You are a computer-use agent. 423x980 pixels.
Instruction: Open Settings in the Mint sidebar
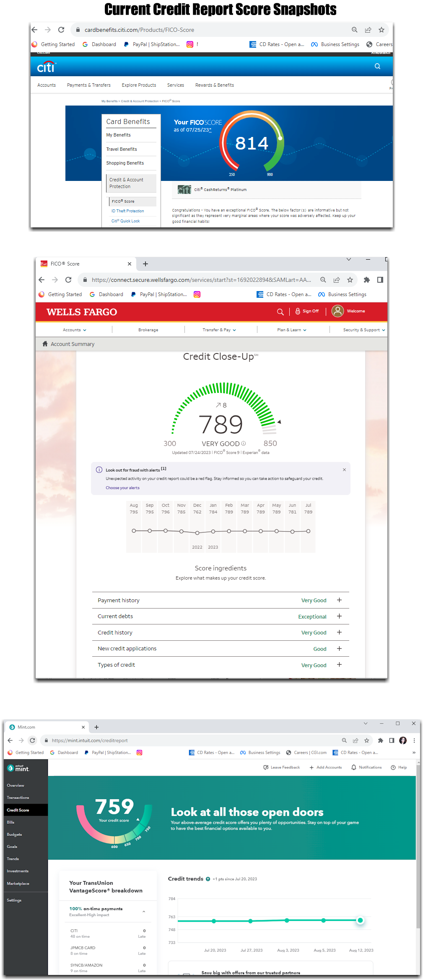click(x=14, y=900)
